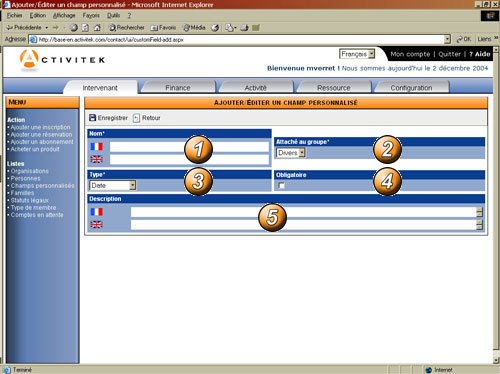
Task: Open the Attaché au groupe dropdown
Action: tap(290, 153)
